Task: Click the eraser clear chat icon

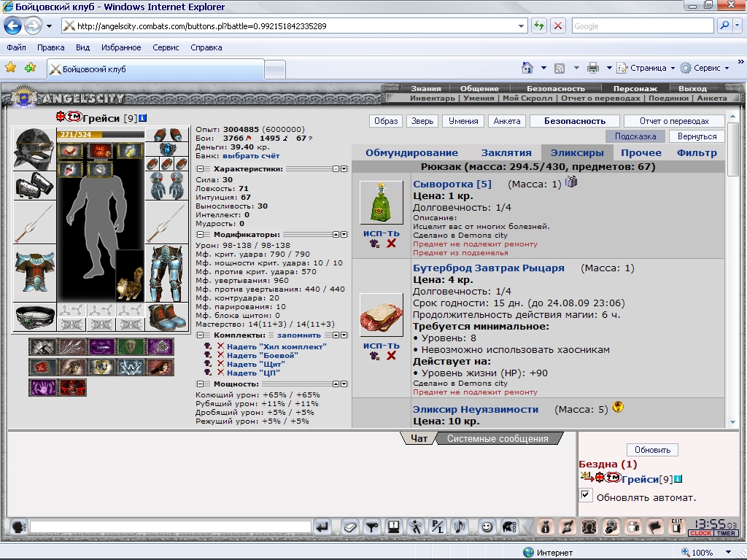Action: (x=350, y=527)
